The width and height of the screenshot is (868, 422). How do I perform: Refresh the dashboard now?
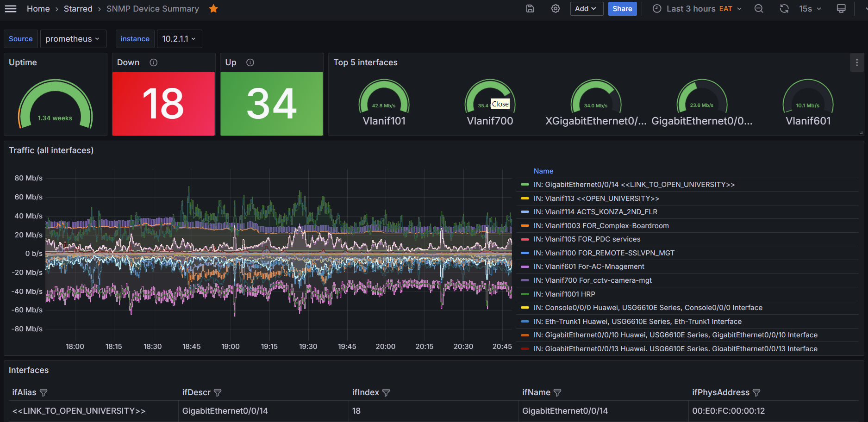coord(784,9)
